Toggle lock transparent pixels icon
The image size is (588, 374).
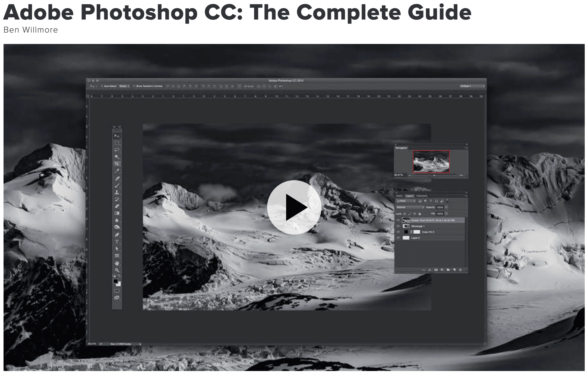pos(404,214)
